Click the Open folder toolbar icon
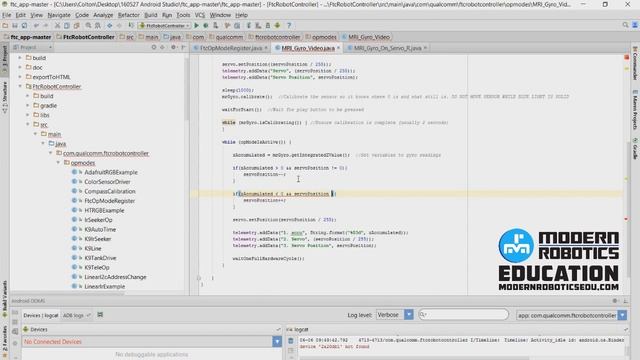 5,25
